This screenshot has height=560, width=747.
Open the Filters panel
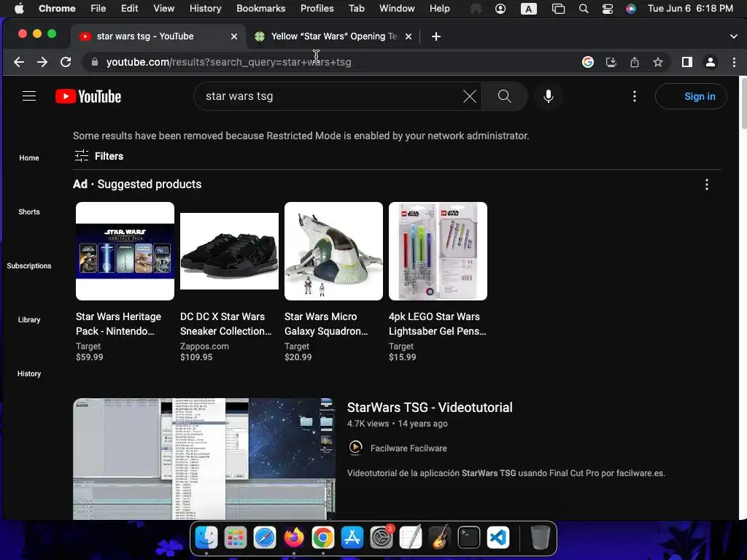tap(99, 156)
